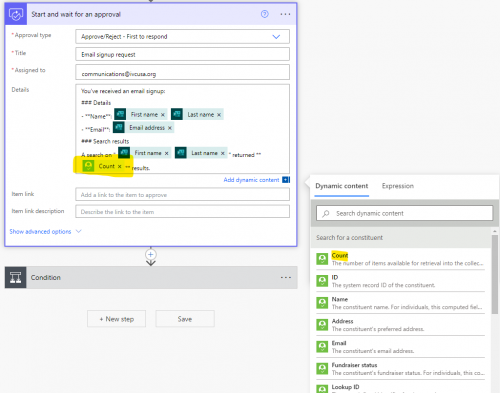Switch to the Expression tab
This screenshot has height=393, width=500.
[x=398, y=186]
